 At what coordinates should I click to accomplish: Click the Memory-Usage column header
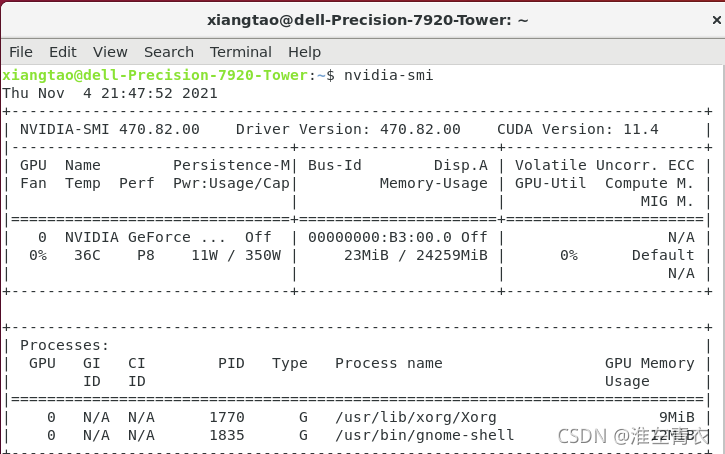click(x=434, y=183)
